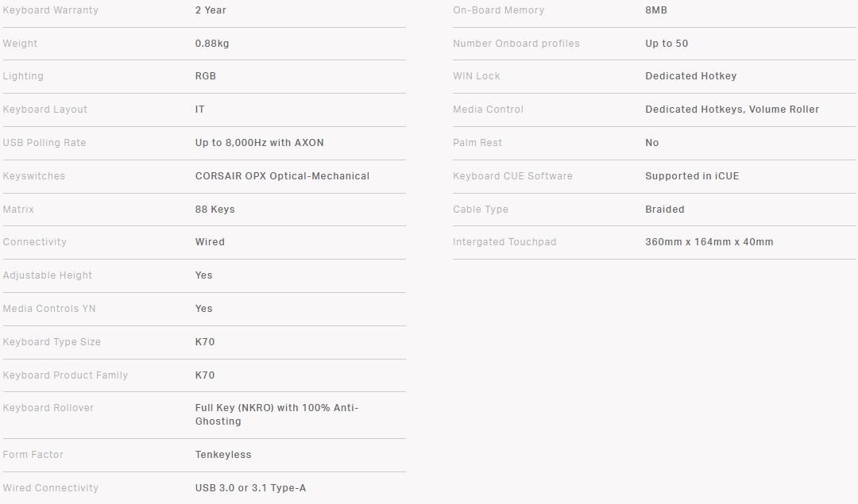The image size is (858, 504).
Task: Select the Keyboard Product Family label
Action: [x=65, y=375]
